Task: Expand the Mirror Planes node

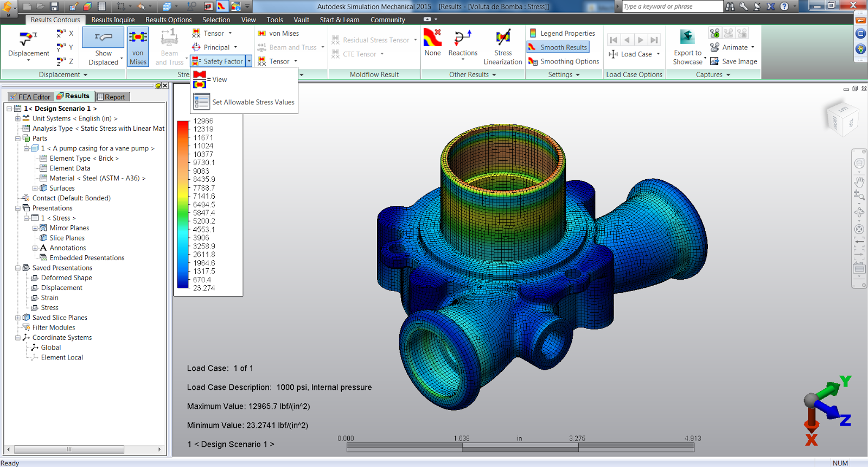Action: [35, 228]
